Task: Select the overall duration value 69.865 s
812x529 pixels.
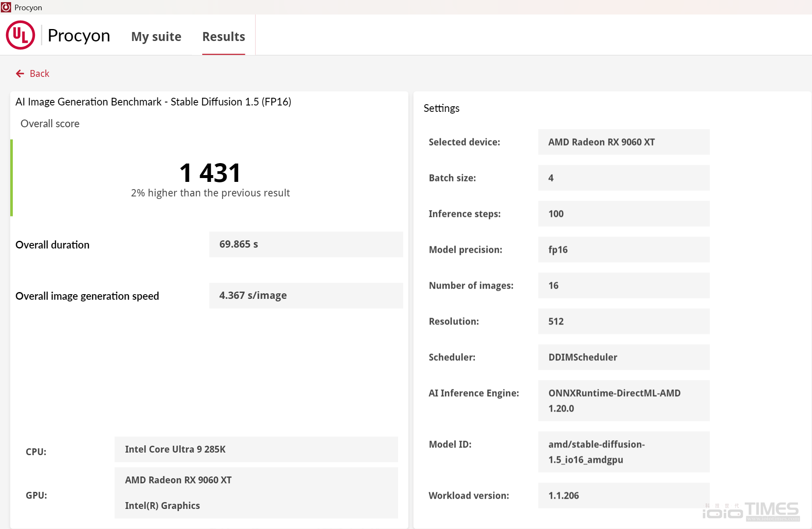Action: 306,244
